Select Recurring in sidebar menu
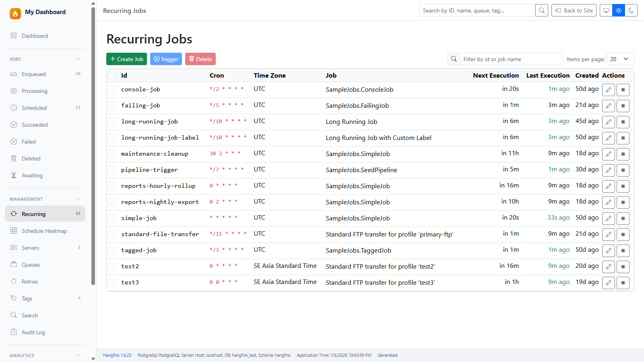The width and height of the screenshot is (644, 362). (45, 214)
